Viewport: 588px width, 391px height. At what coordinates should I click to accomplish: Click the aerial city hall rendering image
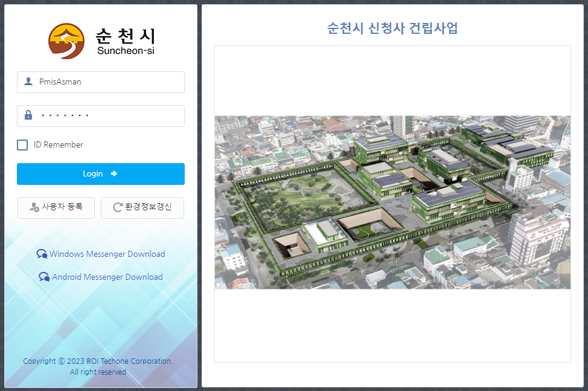(392, 202)
